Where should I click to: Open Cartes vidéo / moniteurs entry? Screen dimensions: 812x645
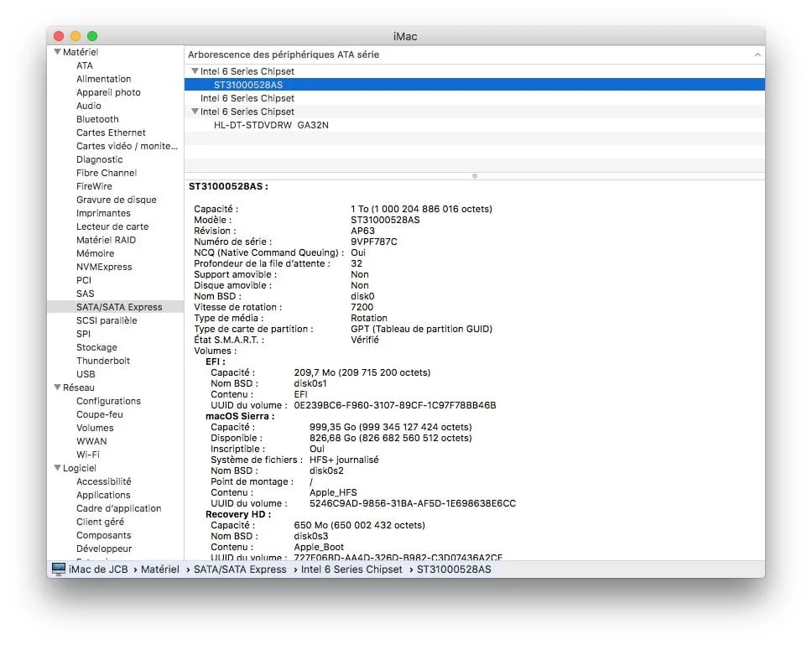(x=127, y=146)
